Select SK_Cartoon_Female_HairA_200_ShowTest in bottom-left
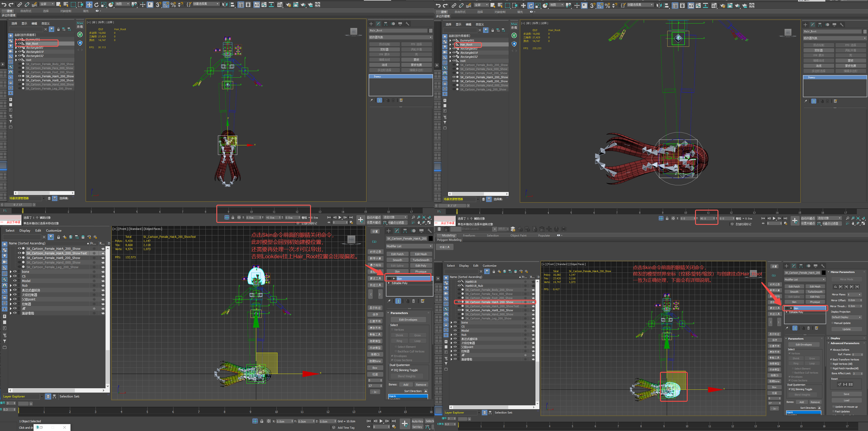This screenshot has height=431, width=868. pos(57,253)
